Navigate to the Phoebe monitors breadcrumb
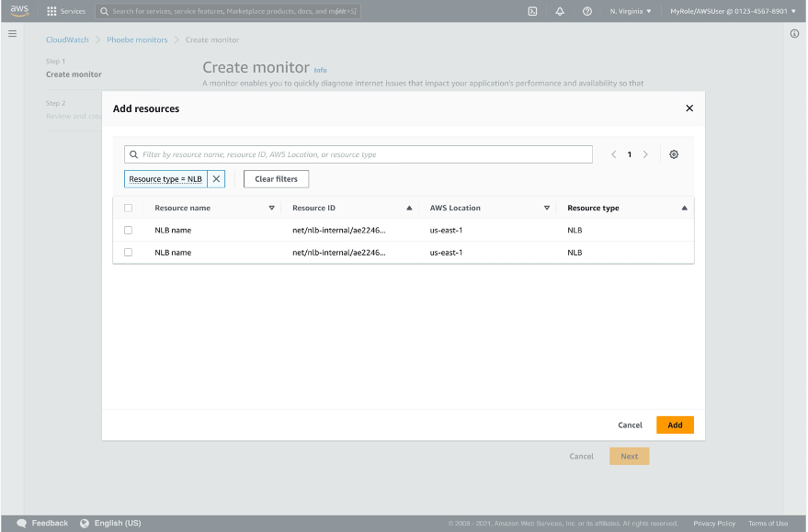Viewport: 808px width, 532px height. pyautogui.click(x=136, y=40)
